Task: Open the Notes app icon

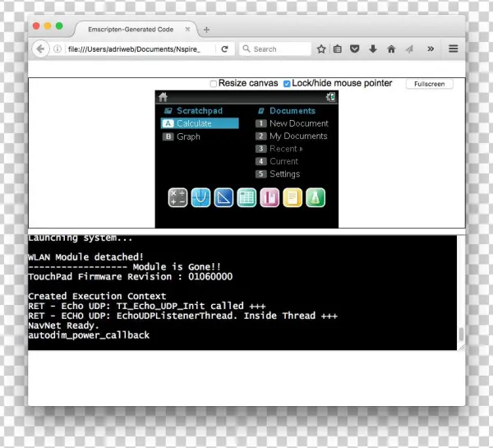Action: click(x=293, y=198)
